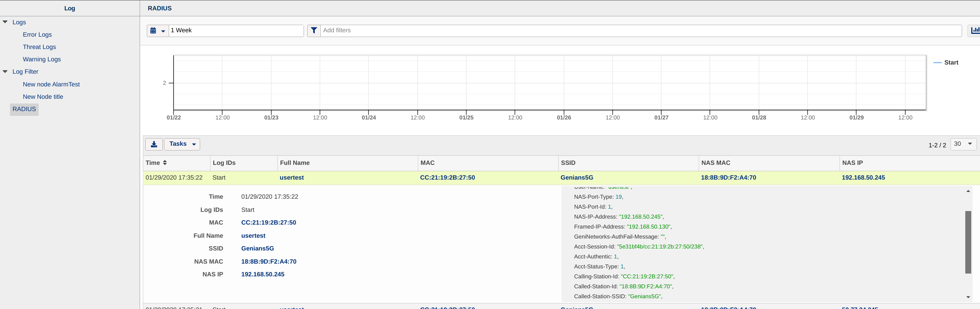Click the calendar date range icon
980x309 pixels.
[153, 31]
